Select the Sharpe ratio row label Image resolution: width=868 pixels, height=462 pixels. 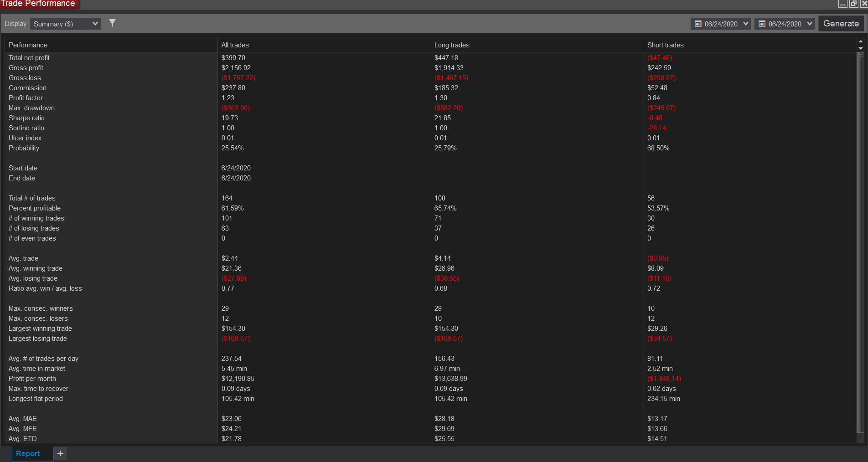coord(26,118)
